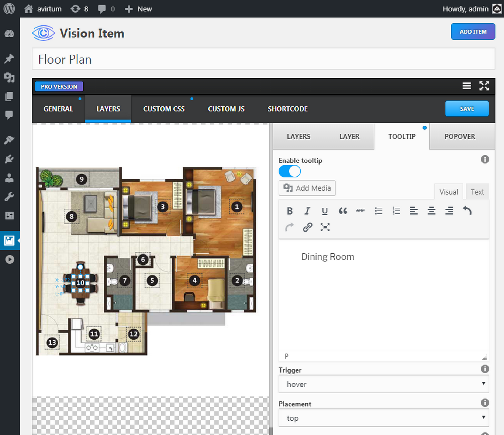Open Settings sliders icon in sidebar
Viewport: 504px width, 435px height.
[9, 215]
